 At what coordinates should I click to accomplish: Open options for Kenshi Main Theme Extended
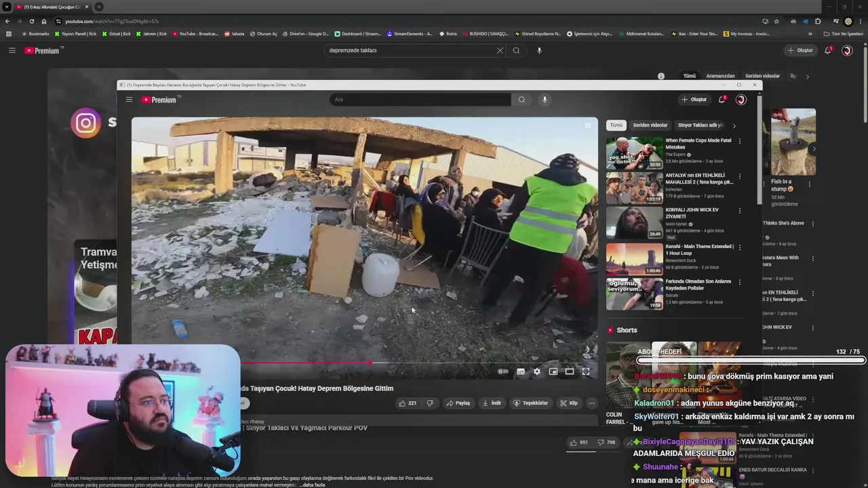740,247
